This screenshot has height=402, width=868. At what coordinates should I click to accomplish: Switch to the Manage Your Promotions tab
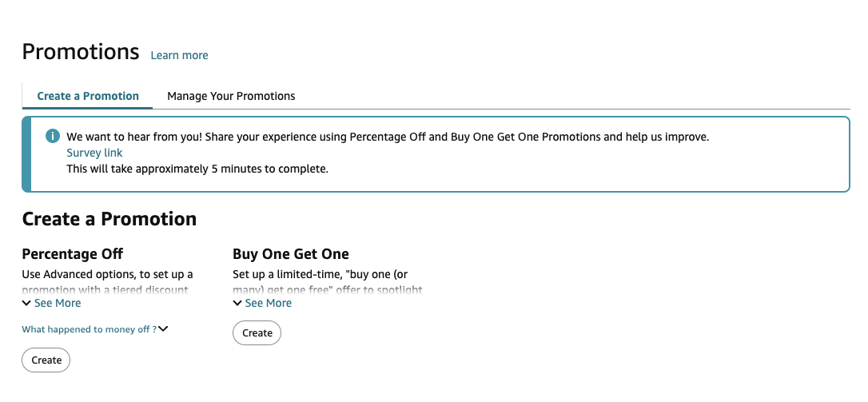click(x=231, y=96)
